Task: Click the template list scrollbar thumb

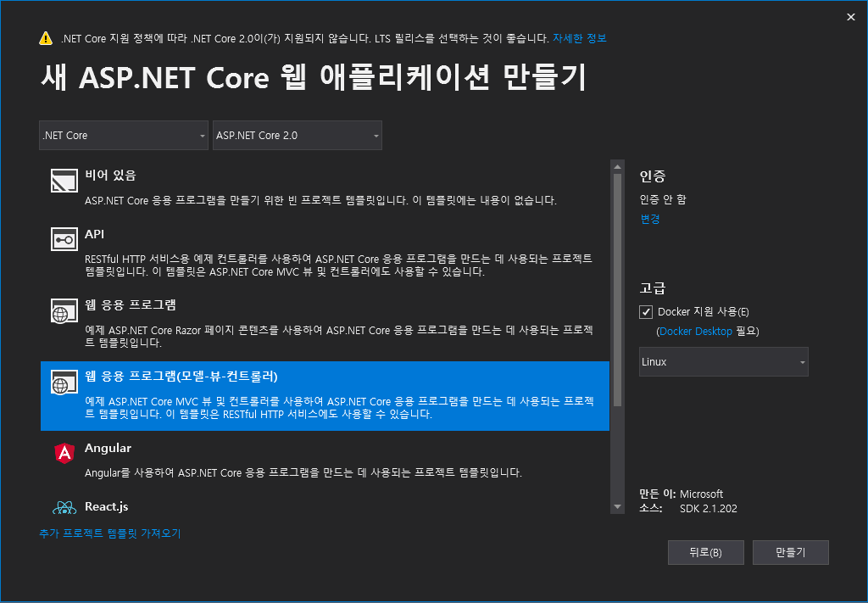Action: pyautogui.click(x=617, y=291)
